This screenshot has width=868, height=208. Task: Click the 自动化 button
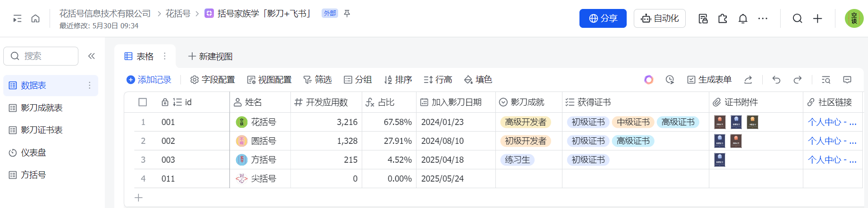659,18
